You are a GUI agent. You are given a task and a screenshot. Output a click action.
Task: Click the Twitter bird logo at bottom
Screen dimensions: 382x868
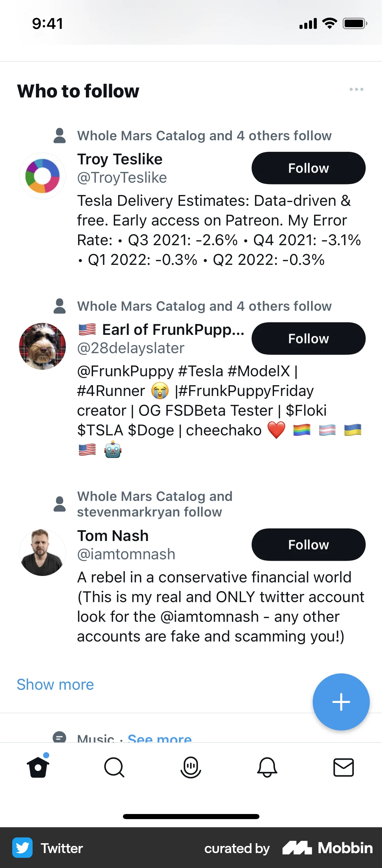22,847
